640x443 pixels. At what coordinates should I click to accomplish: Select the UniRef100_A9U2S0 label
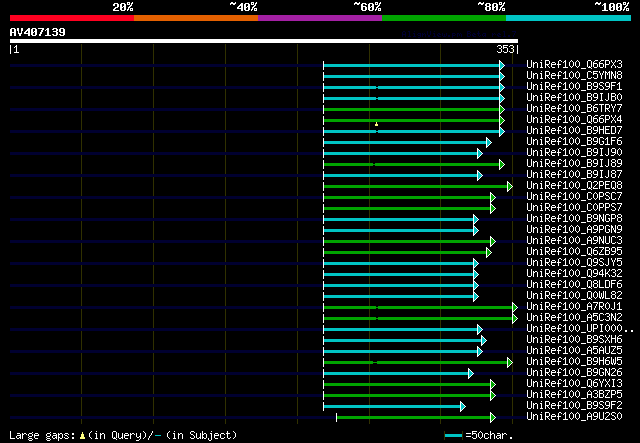point(574,417)
